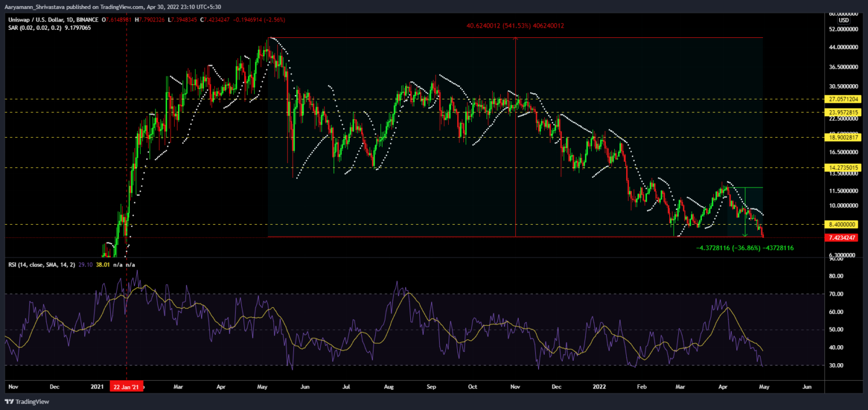Click the 10.0000000 price axis value
This screenshot has width=868, height=410.
pyautogui.click(x=843, y=206)
